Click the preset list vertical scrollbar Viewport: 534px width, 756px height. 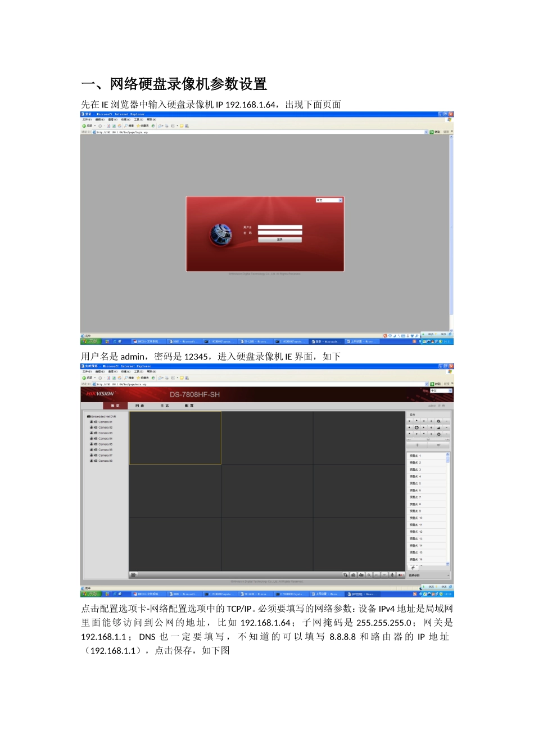click(x=448, y=508)
